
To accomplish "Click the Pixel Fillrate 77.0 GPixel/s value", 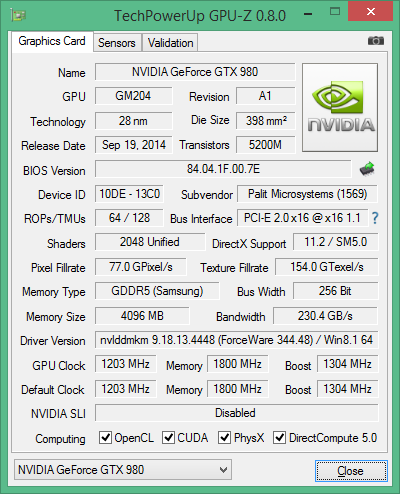I will click(x=141, y=267).
